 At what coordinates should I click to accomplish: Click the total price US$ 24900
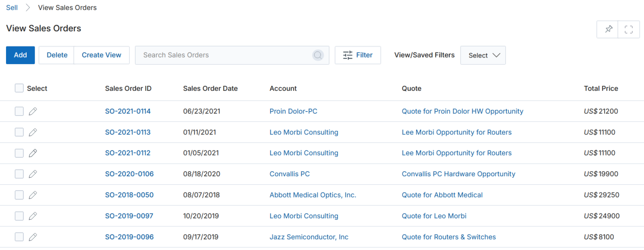click(x=602, y=216)
